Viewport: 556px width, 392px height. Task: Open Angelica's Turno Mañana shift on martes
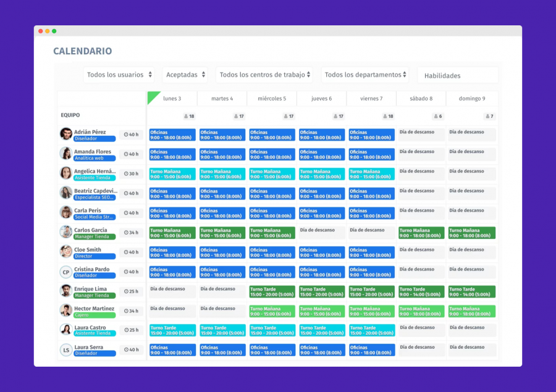coord(222,174)
